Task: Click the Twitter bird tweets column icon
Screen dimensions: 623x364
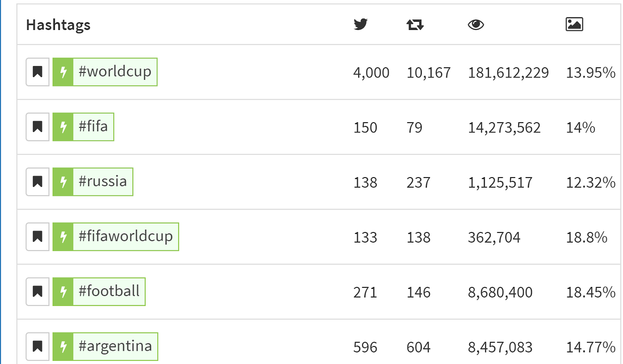Action: pyautogui.click(x=360, y=24)
